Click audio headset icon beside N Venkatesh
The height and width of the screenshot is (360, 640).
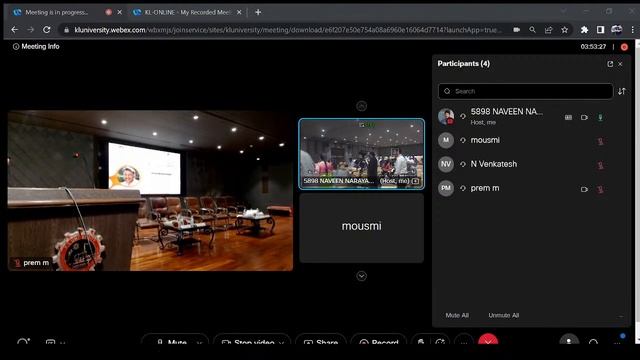(x=463, y=164)
